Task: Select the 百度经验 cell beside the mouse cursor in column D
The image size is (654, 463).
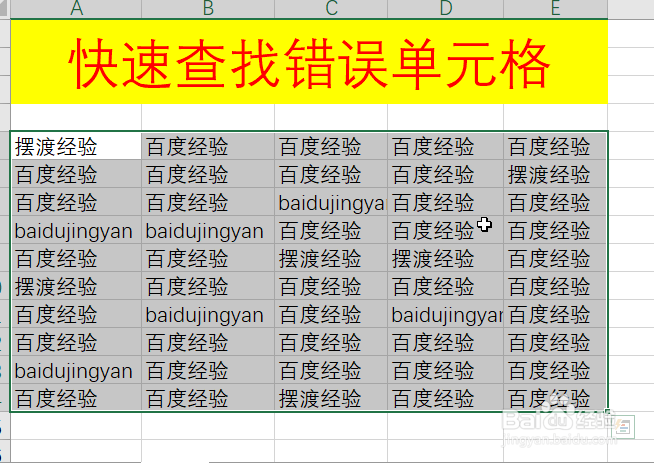Action: (445, 230)
